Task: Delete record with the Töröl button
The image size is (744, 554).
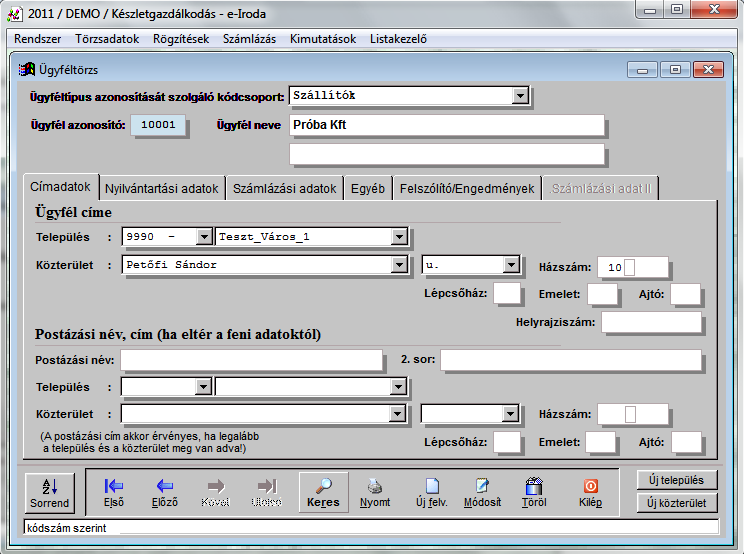Action: tap(533, 492)
